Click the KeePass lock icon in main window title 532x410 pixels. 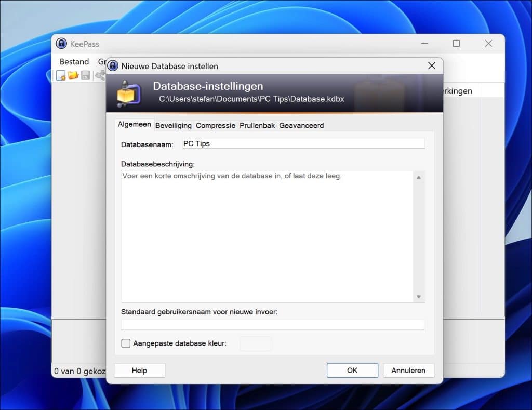pos(61,44)
